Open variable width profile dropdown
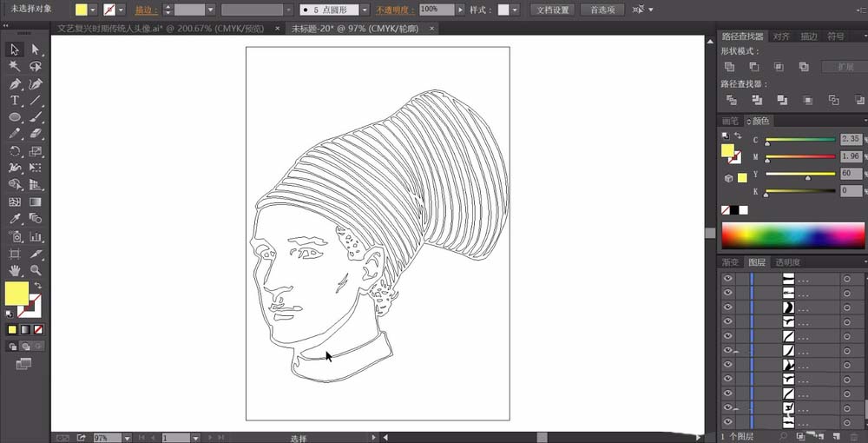This screenshot has width=868, height=443. (x=289, y=10)
